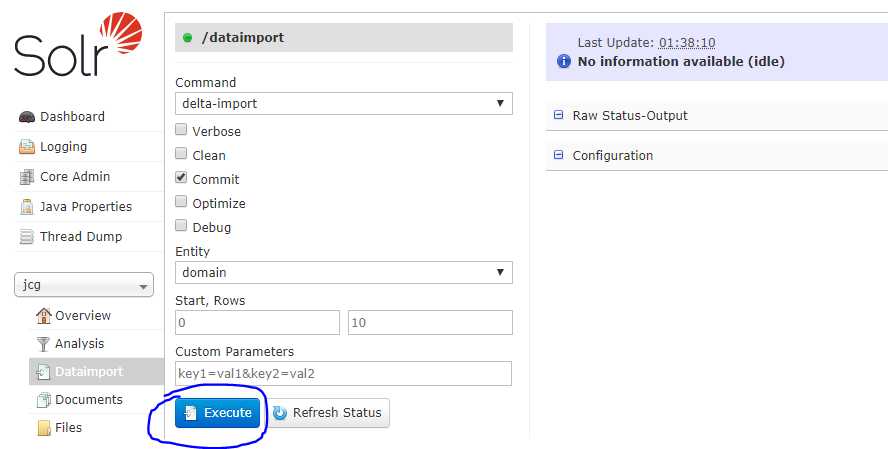Open the Command delta-import dropdown
The width and height of the screenshot is (888, 449).
tap(343, 103)
